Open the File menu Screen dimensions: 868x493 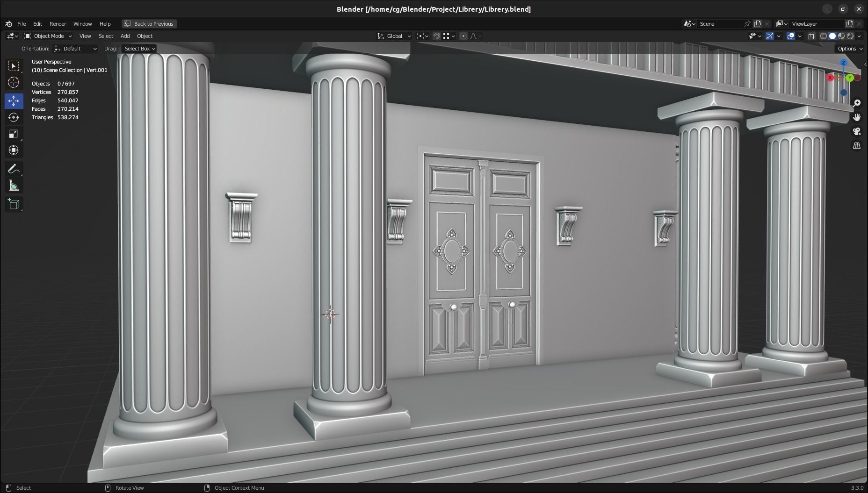(x=22, y=24)
